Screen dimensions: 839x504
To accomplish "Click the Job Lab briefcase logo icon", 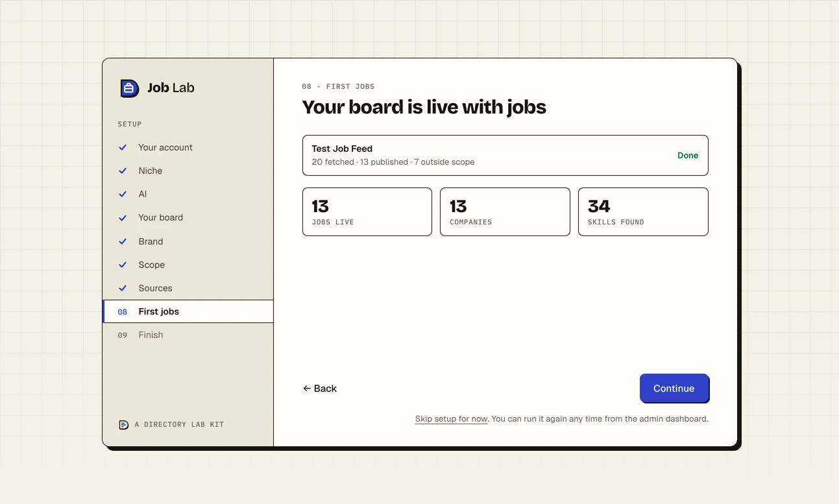I will pyautogui.click(x=130, y=88).
